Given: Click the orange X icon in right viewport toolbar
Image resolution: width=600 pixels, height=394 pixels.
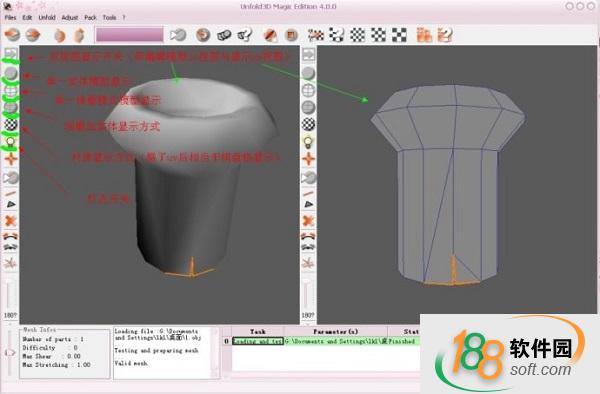Looking at the screenshot, I should click(x=308, y=221).
